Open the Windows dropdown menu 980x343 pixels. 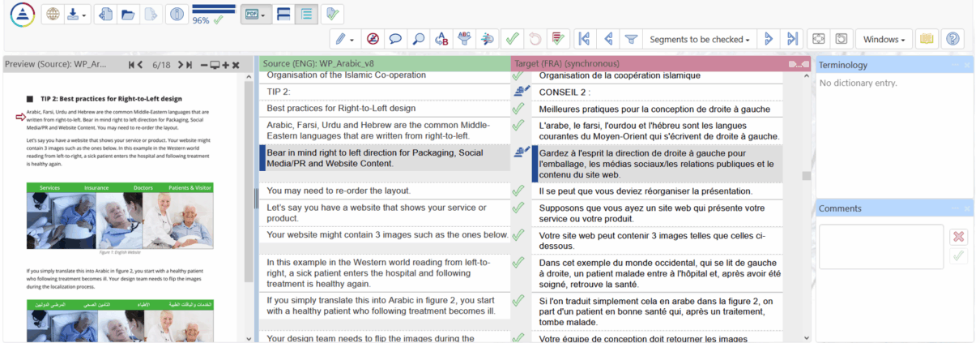pyautogui.click(x=884, y=39)
